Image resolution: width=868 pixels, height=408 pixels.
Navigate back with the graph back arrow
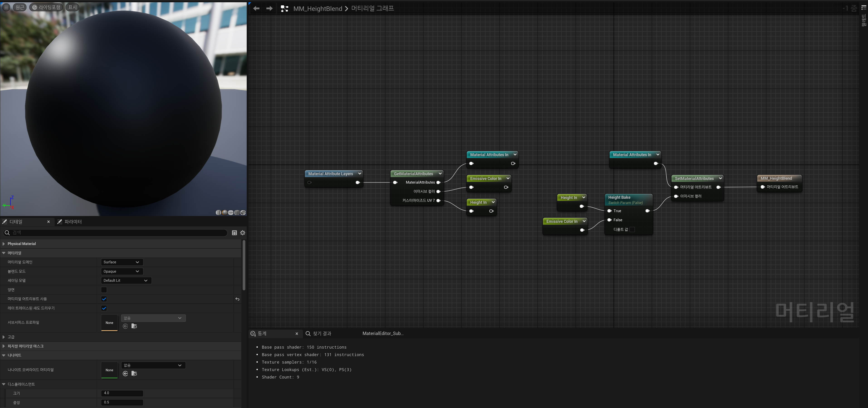click(x=256, y=8)
